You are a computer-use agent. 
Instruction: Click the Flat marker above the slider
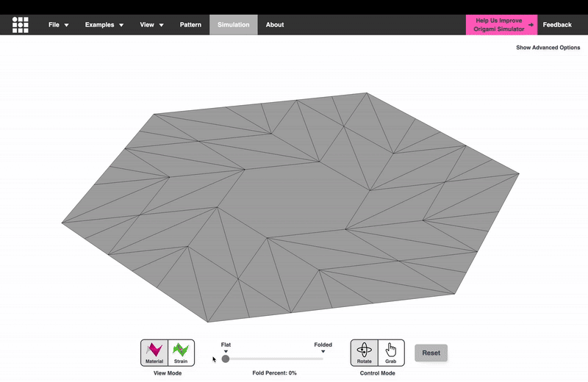pos(226,347)
